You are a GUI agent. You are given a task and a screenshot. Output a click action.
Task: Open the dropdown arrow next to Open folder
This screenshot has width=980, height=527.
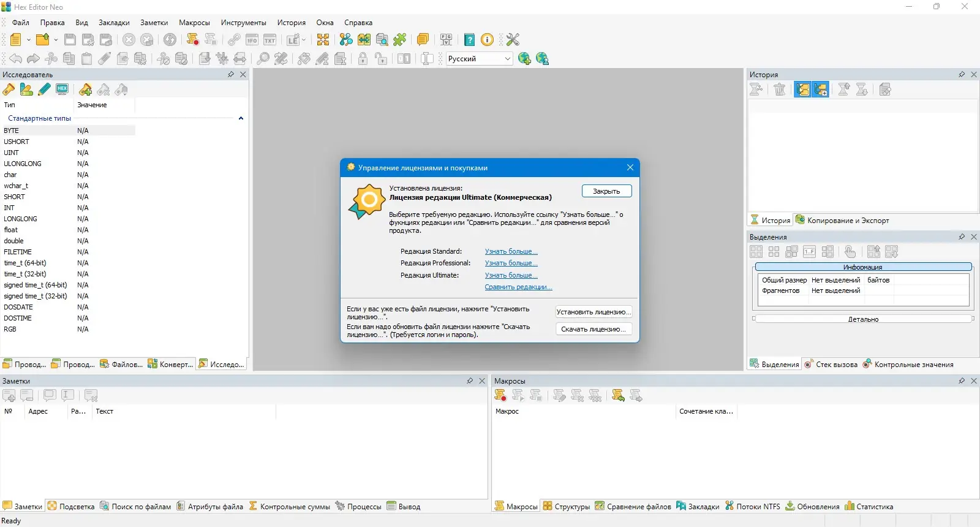56,40
